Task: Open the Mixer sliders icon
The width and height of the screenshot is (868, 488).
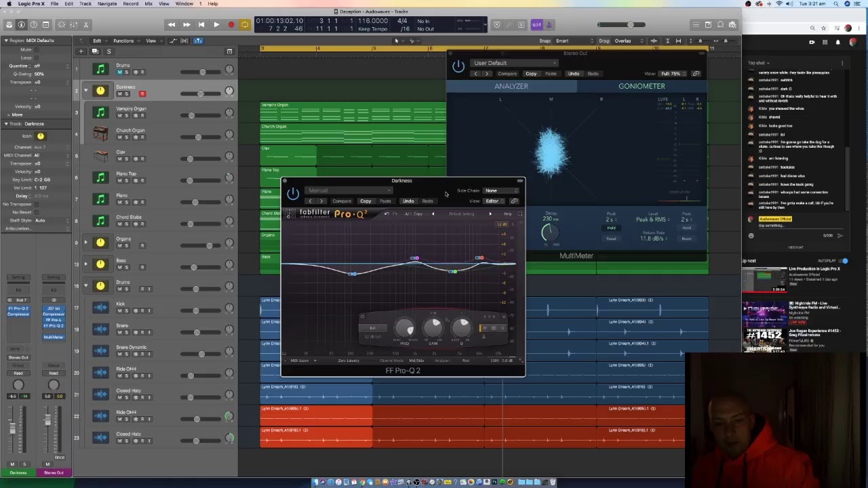Action: tap(74, 24)
